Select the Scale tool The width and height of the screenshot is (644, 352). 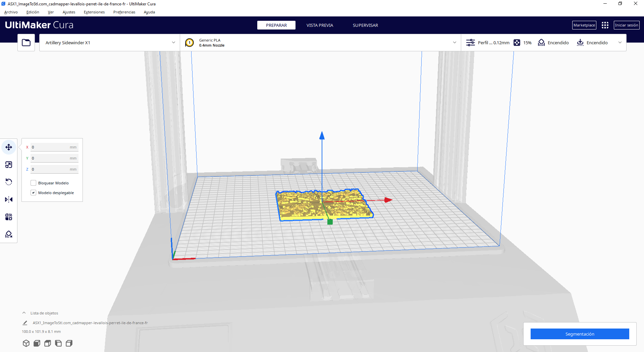[x=9, y=165]
